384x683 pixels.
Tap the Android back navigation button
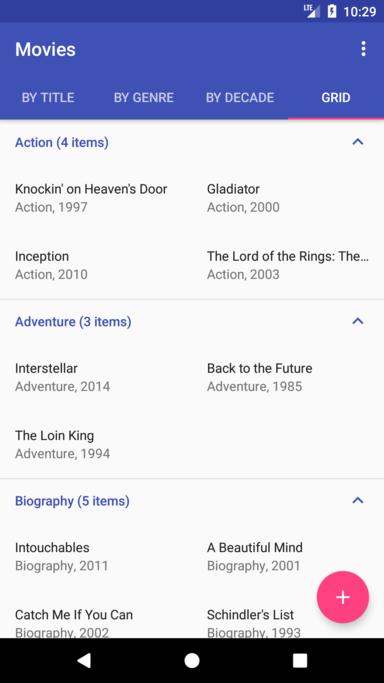tap(84, 660)
